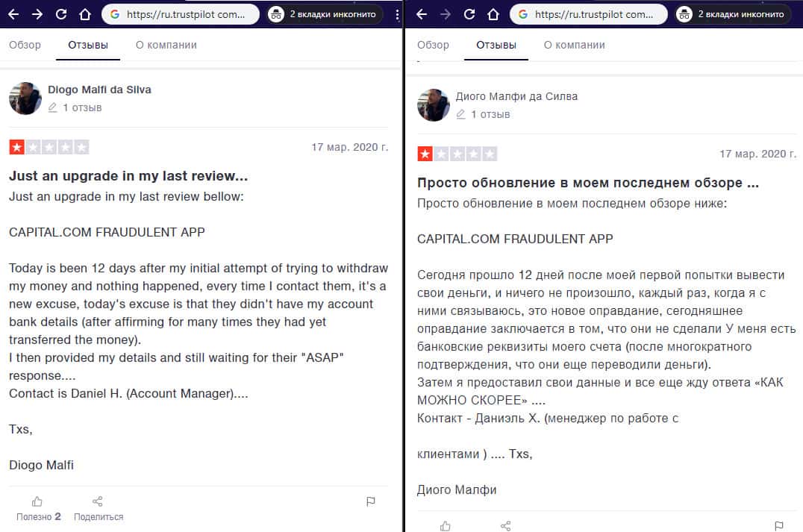Click text CAPITAL.COM FRAUDULENT APP in left window
The width and height of the screenshot is (803, 532).
pos(107,233)
